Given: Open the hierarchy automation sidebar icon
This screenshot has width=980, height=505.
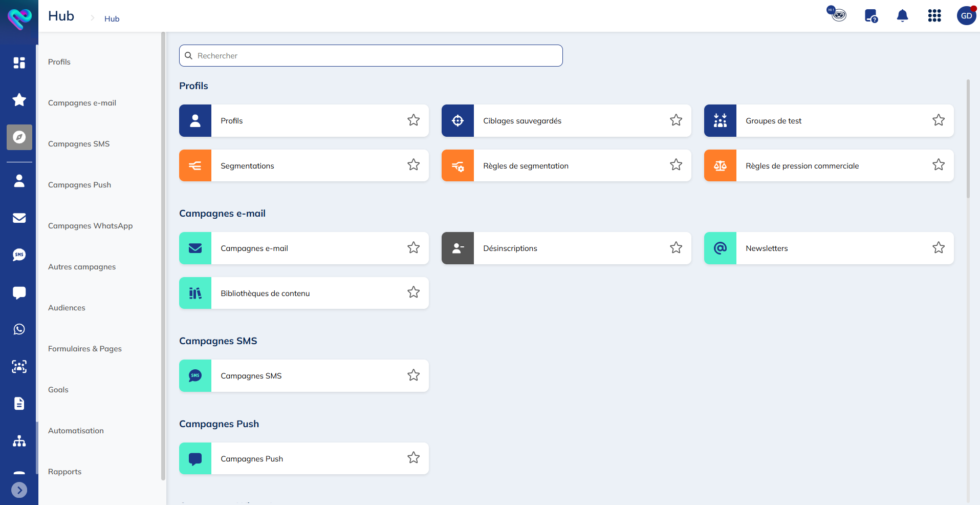Looking at the screenshot, I should pos(19,441).
